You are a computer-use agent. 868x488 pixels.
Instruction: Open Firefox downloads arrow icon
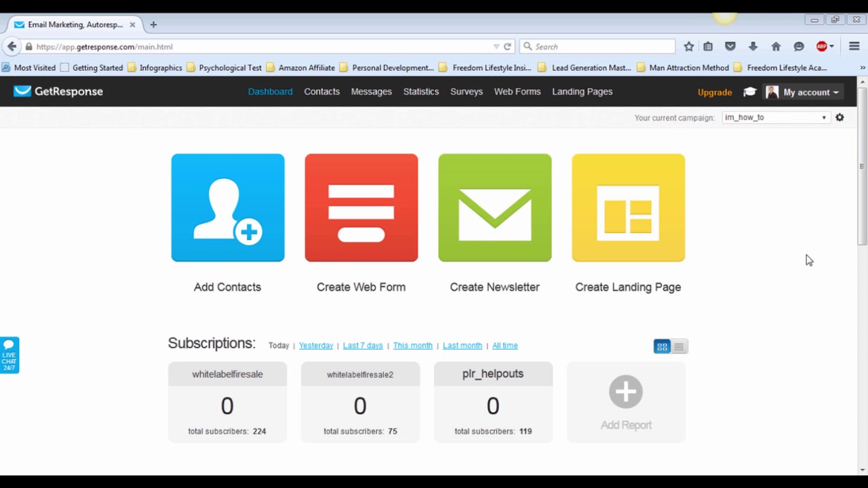coord(753,47)
